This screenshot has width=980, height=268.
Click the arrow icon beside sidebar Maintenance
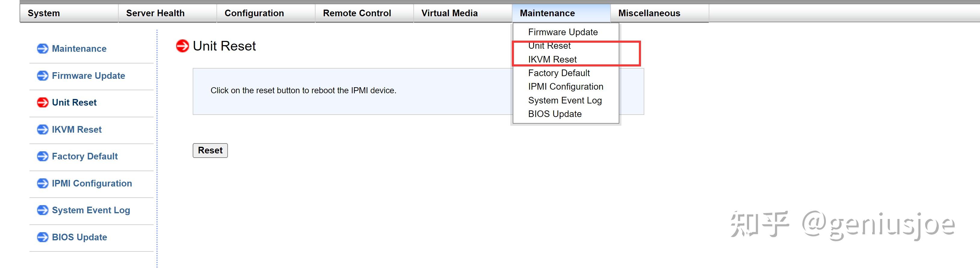pos(42,49)
